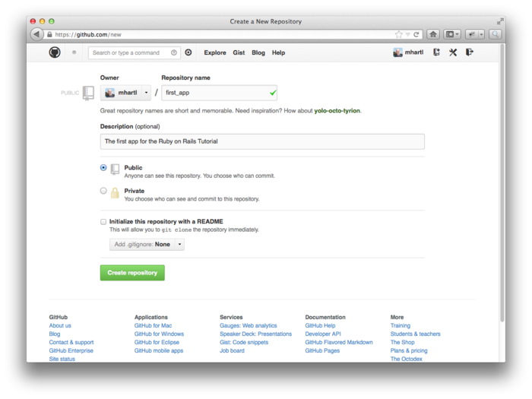Open the notifications dot indicator
The height and width of the screenshot is (399, 532).
point(74,52)
